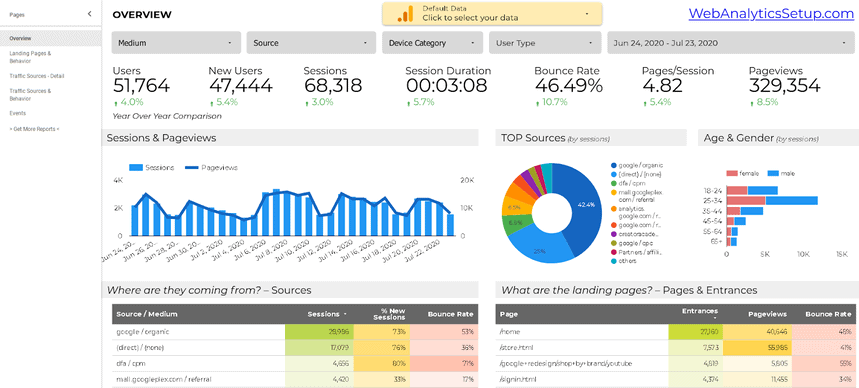Screen dimensions: 859x388
Task: Click the google / organic legend dot
Action: (x=614, y=165)
